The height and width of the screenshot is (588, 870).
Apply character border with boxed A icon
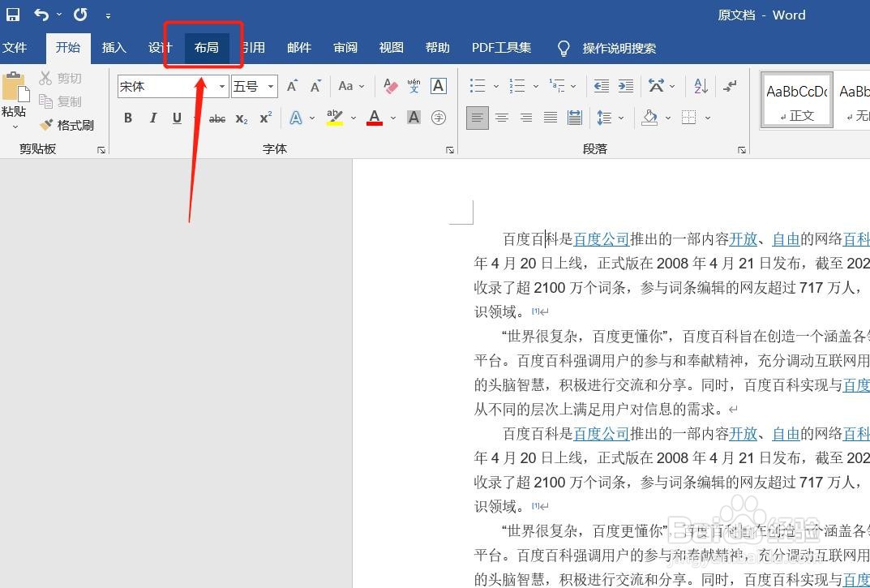pyautogui.click(x=439, y=86)
